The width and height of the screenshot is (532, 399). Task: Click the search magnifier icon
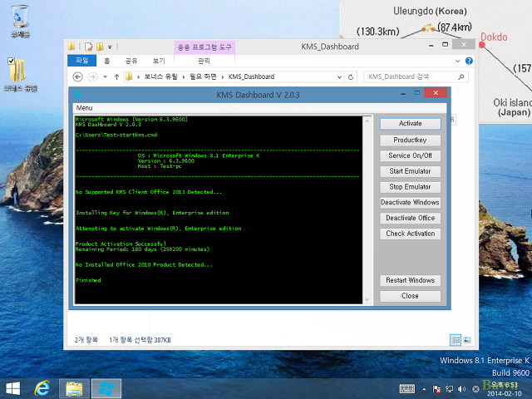coord(461,77)
